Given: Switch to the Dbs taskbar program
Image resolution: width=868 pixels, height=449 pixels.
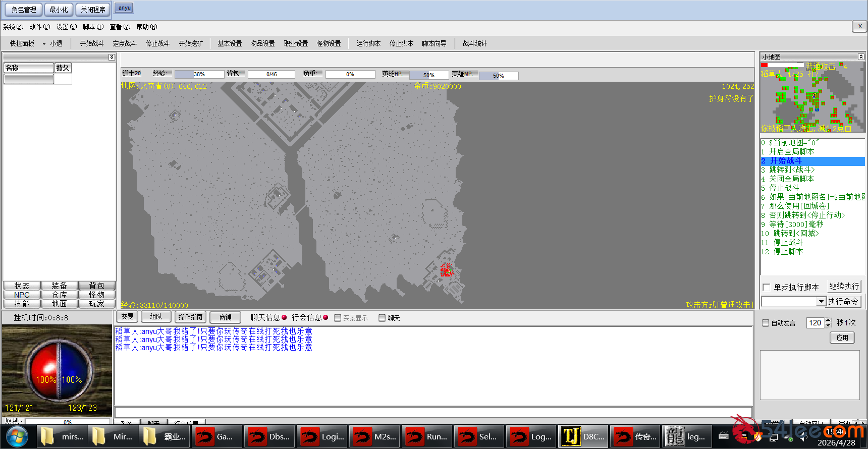Looking at the screenshot, I should (x=269, y=436).
